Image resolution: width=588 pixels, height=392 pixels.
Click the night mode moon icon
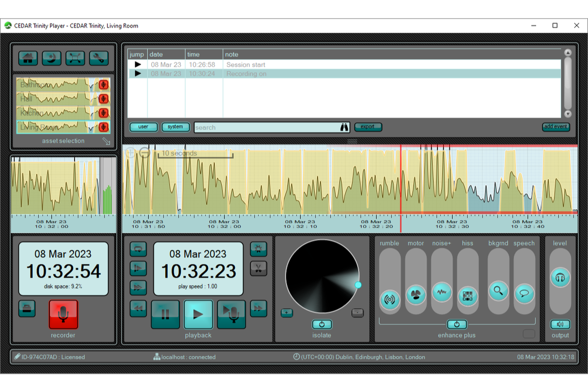click(x=51, y=58)
